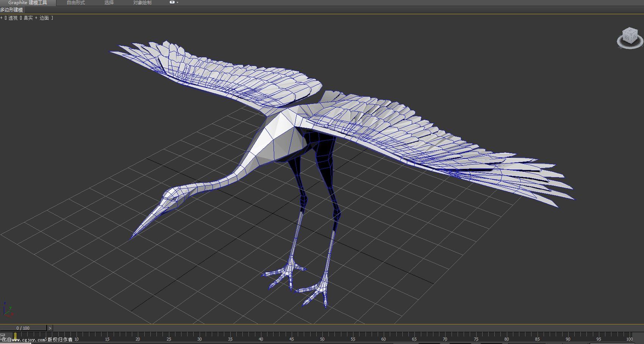The image size is (644, 344).
Task: Open the ribbon display options dropdown arrow
Action: tap(178, 2)
